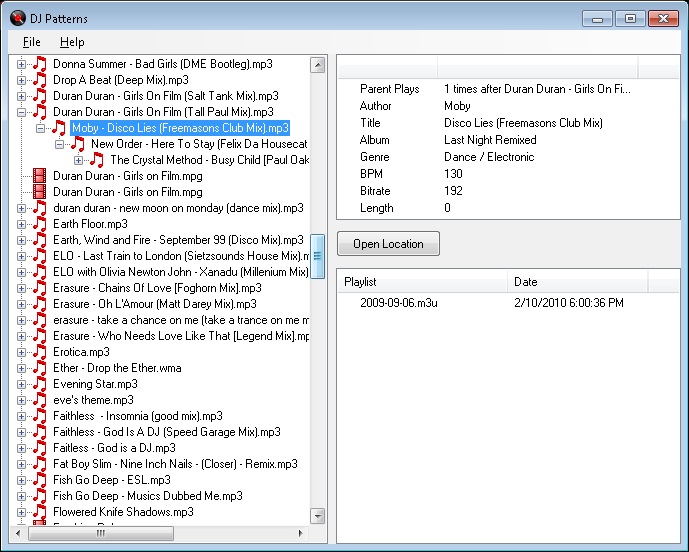Collapse the Moby - Disco Lies node

click(40, 128)
